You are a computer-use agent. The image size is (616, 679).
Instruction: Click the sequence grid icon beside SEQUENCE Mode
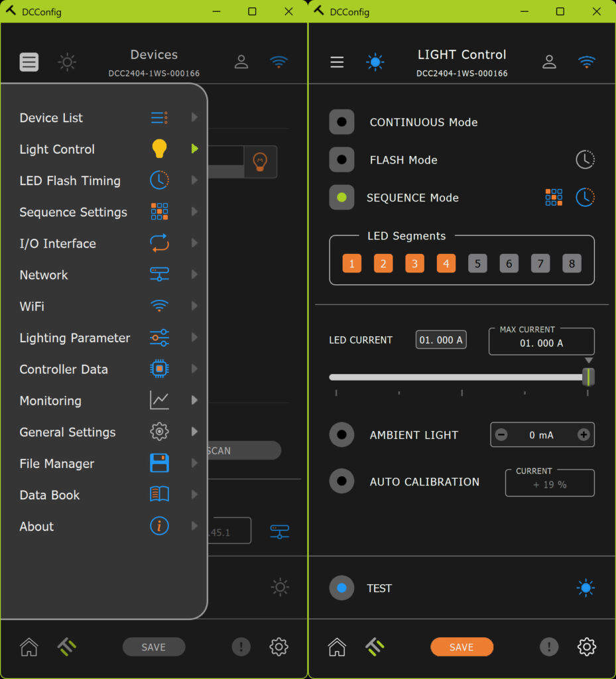pos(554,197)
